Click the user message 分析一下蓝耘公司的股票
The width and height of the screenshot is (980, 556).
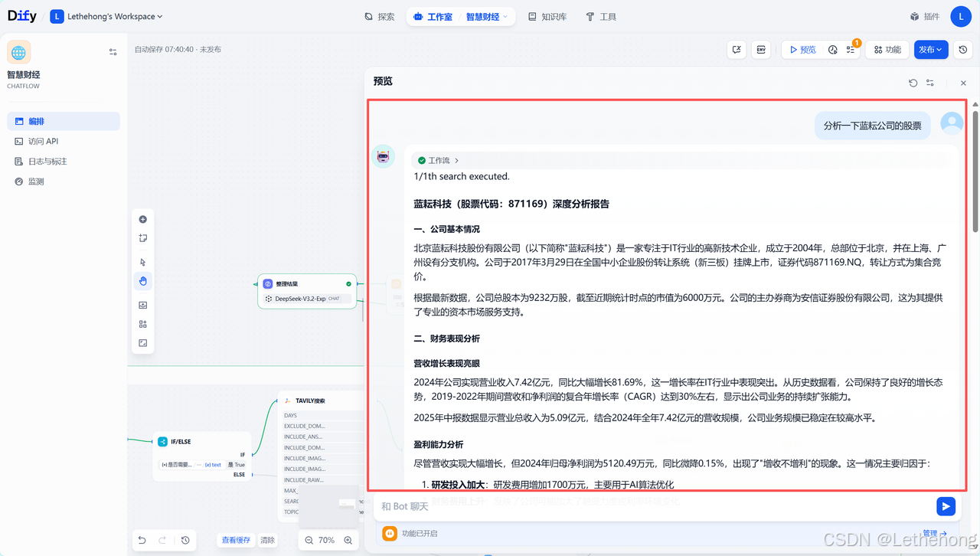tap(872, 126)
